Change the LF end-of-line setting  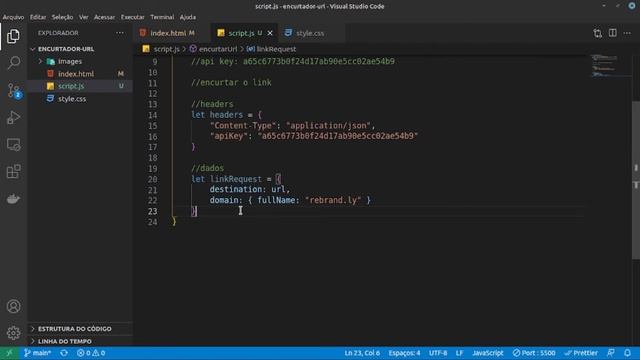pos(459,353)
